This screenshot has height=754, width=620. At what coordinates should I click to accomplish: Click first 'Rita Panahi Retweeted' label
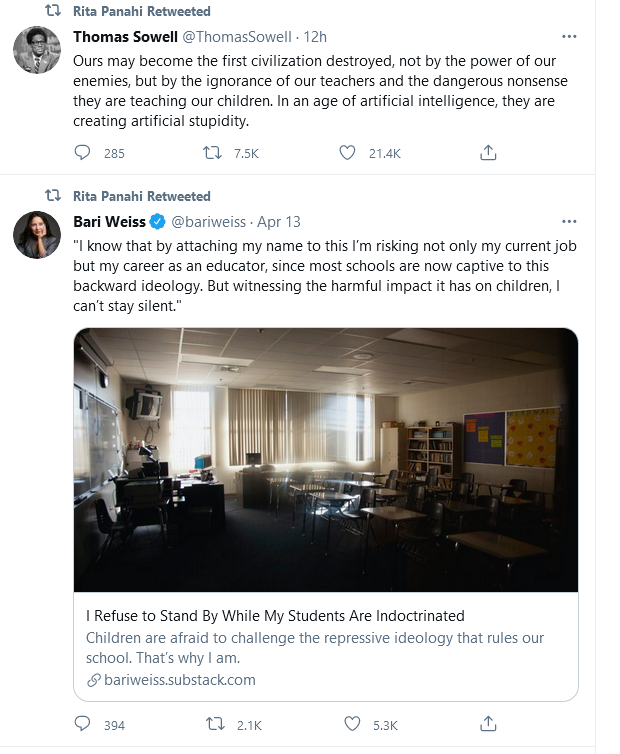[142, 11]
